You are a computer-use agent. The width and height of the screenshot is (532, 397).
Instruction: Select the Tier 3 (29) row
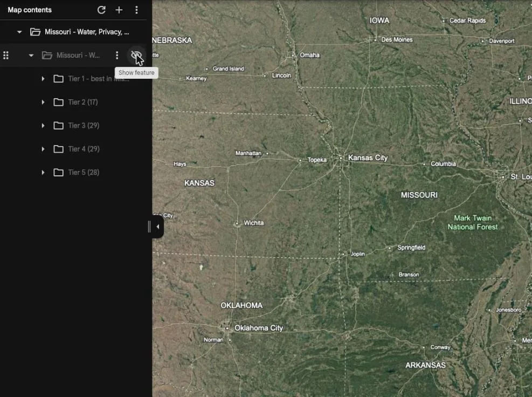(x=73, y=126)
